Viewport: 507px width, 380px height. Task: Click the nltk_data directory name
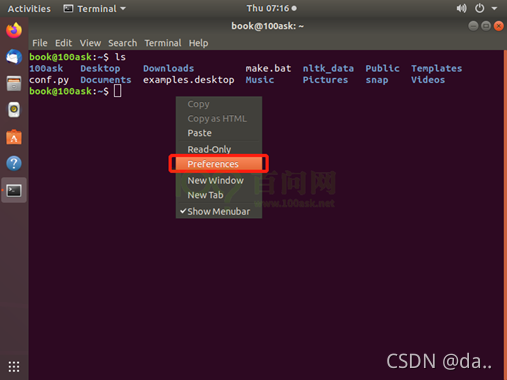pyautogui.click(x=328, y=69)
